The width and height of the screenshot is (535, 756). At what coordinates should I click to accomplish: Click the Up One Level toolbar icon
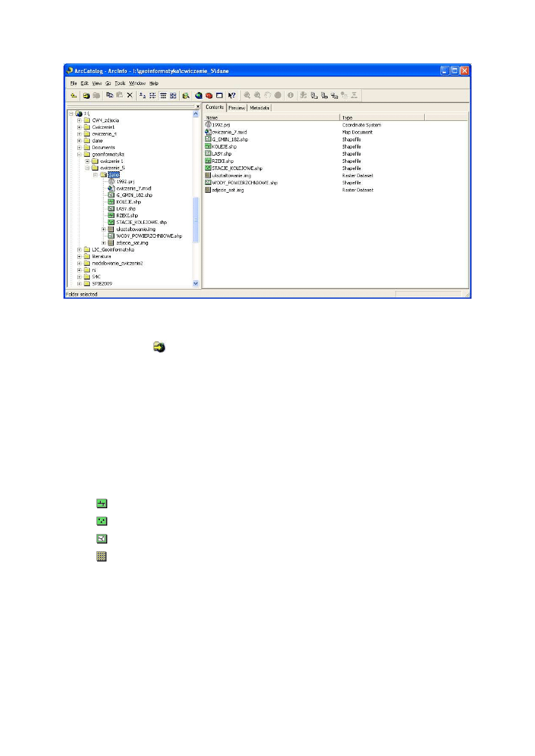tap(73, 95)
